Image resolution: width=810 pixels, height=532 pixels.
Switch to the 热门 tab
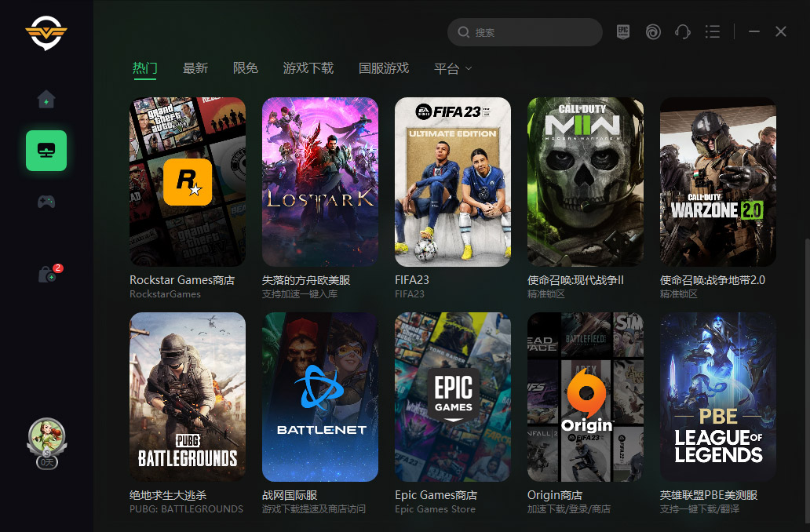coord(144,68)
